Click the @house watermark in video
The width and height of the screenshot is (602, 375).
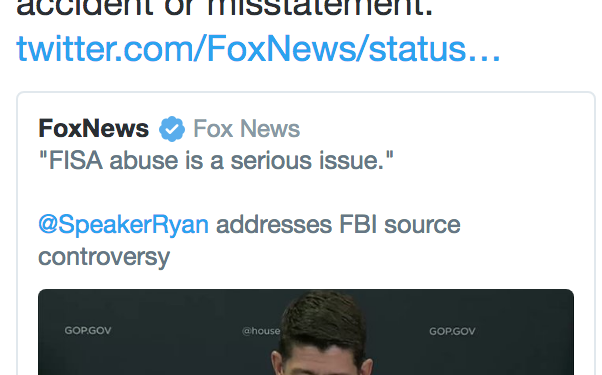(261, 331)
